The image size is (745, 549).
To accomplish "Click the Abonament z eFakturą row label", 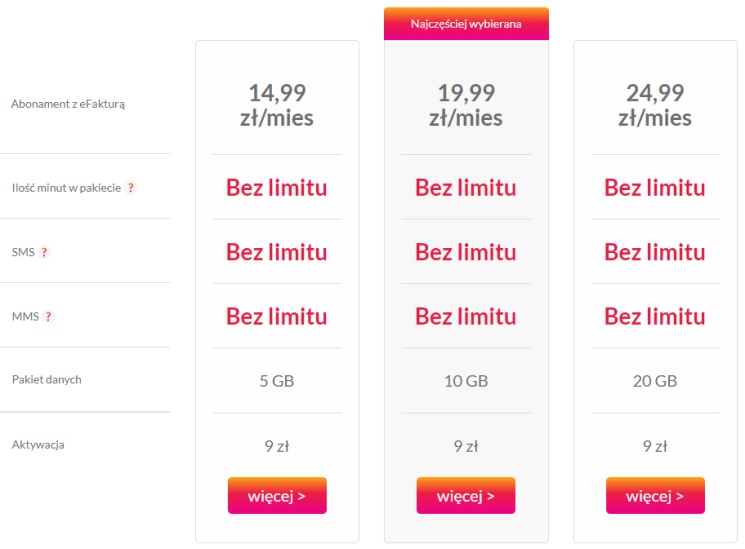I will click(x=68, y=103).
